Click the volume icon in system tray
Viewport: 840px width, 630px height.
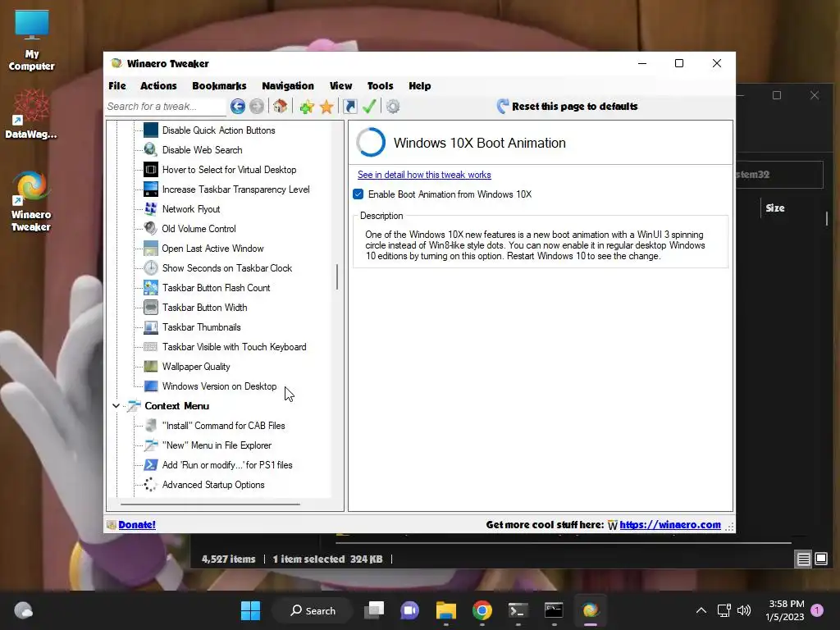click(x=743, y=610)
